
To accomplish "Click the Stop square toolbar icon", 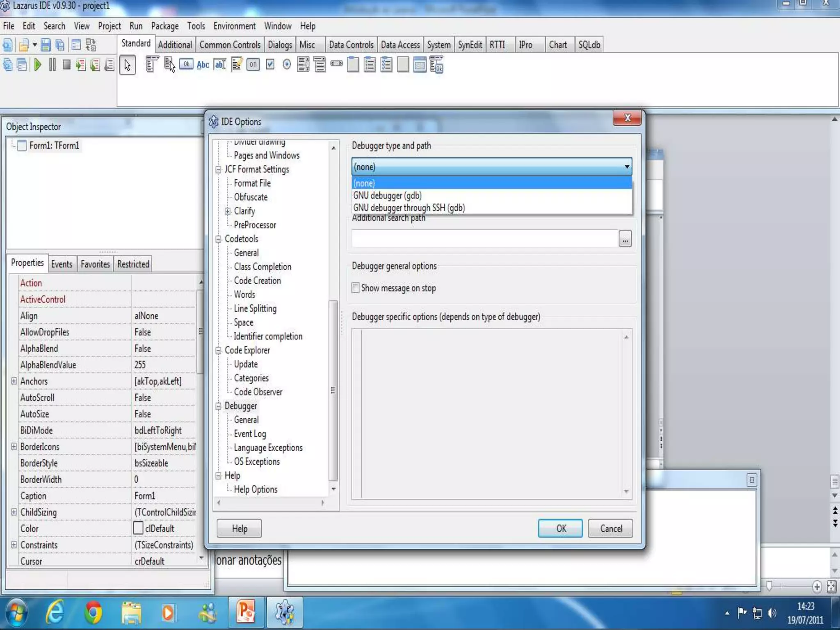I will 66,65.
